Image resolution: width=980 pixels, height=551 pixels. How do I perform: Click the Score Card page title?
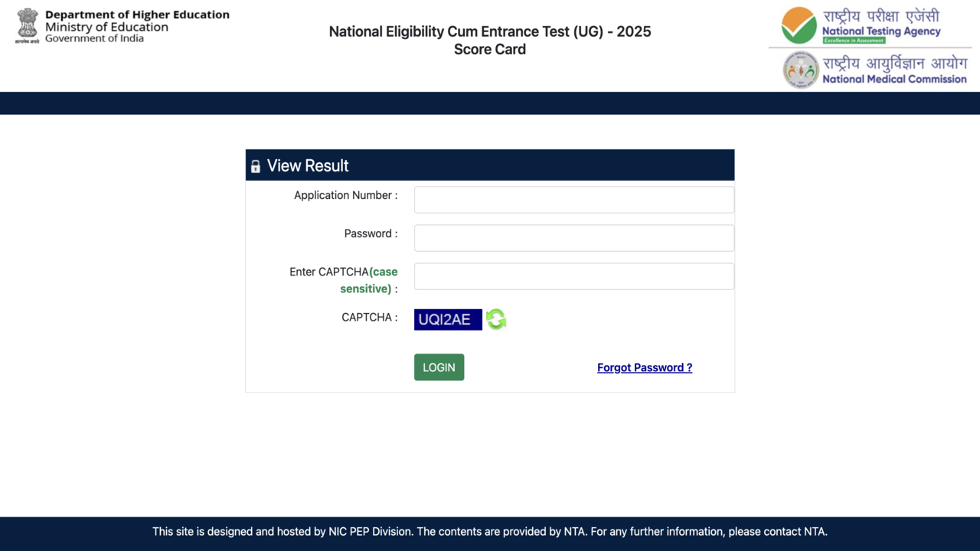[x=489, y=49]
